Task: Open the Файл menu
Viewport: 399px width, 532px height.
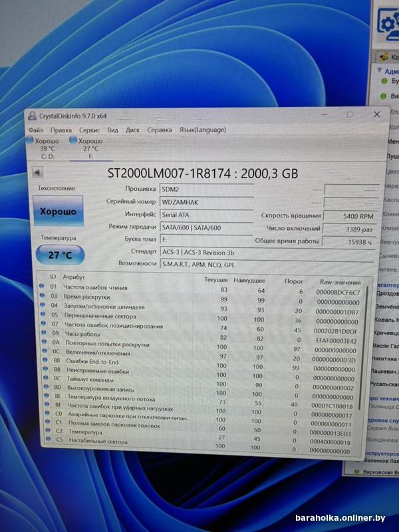Action: 35,130
